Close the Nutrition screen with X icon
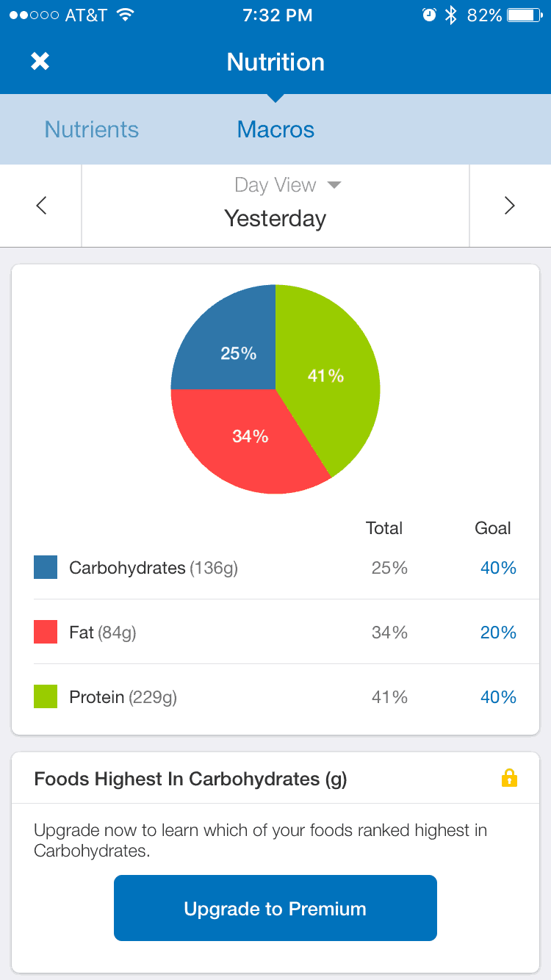 coord(40,62)
